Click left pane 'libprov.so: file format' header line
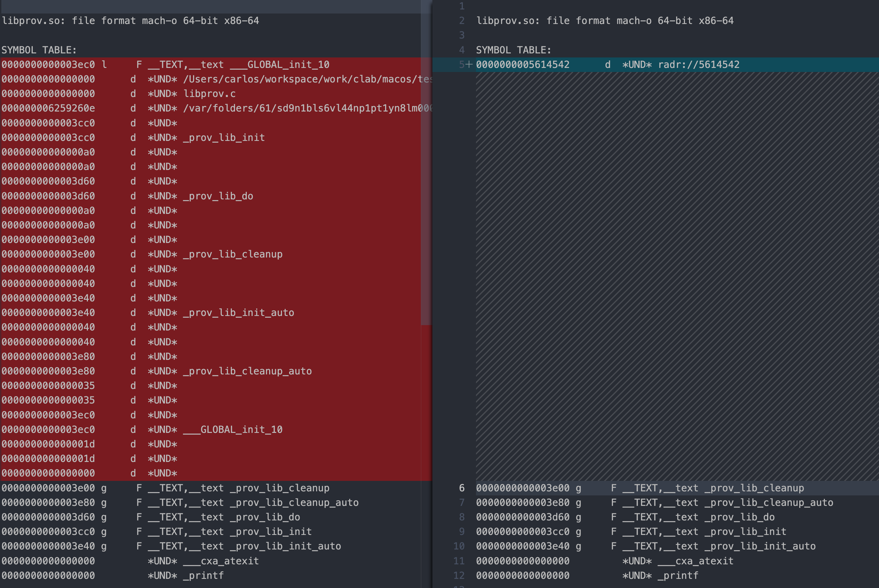This screenshot has width=879, height=588. (130, 21)
